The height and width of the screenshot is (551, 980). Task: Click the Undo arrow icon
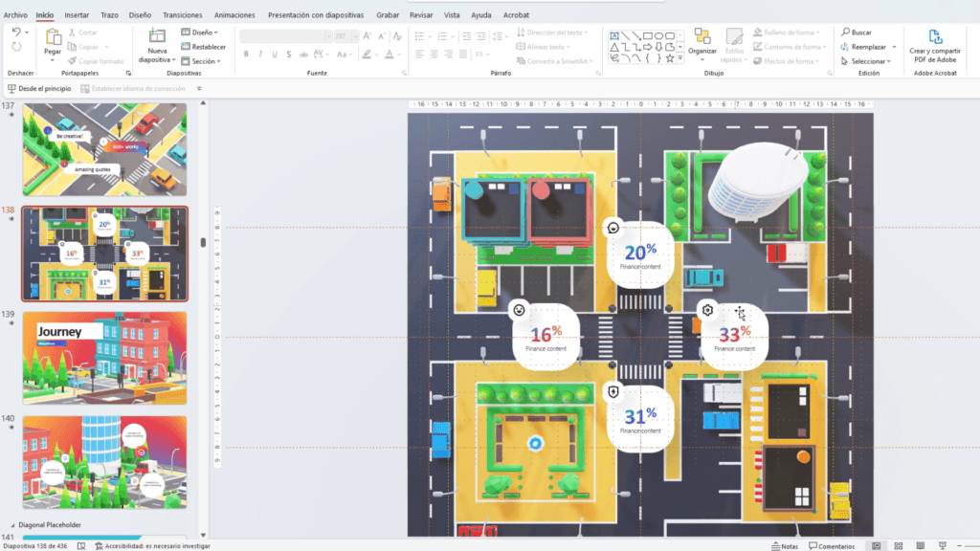point(16,32)
